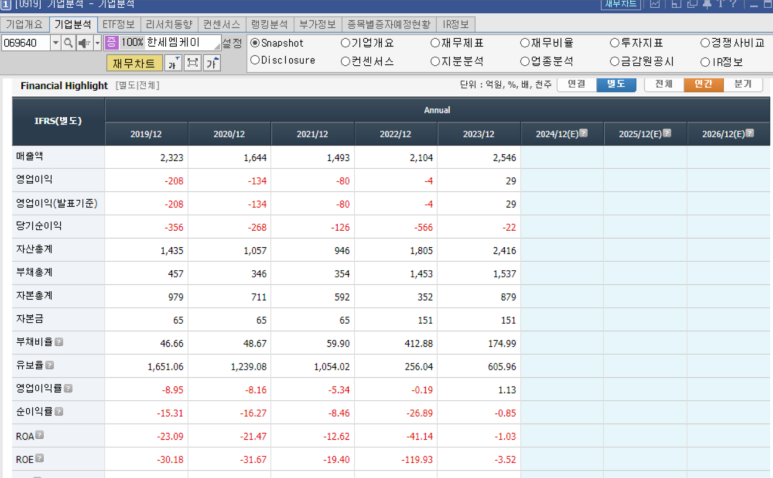The height and width of the screenshot is (478, 773).
Task: Select the 기업개요 radio button
Action: pos(346,43)
